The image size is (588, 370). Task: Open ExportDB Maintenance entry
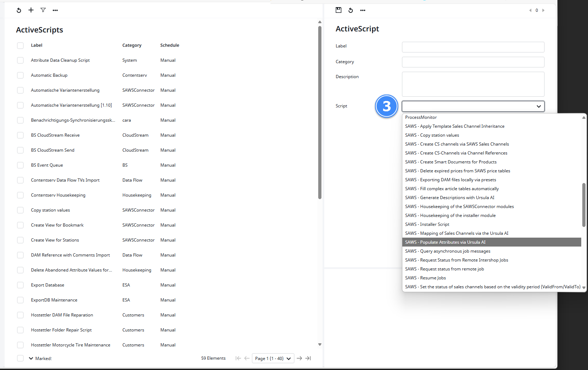[x=54, y=300]
